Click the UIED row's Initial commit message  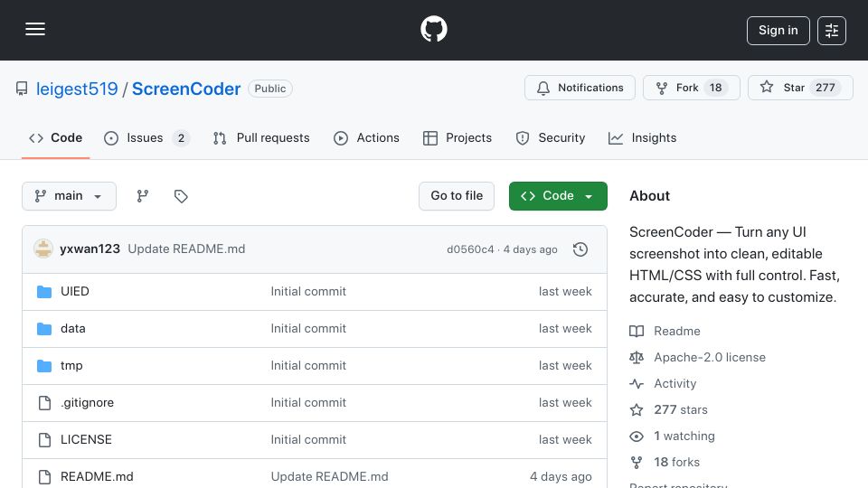(308, 292)
